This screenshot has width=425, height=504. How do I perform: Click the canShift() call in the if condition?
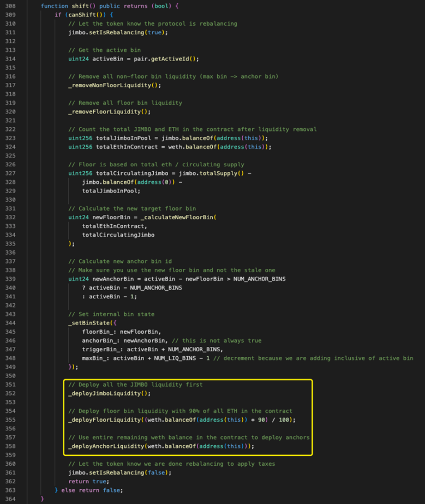pos(81,15)
